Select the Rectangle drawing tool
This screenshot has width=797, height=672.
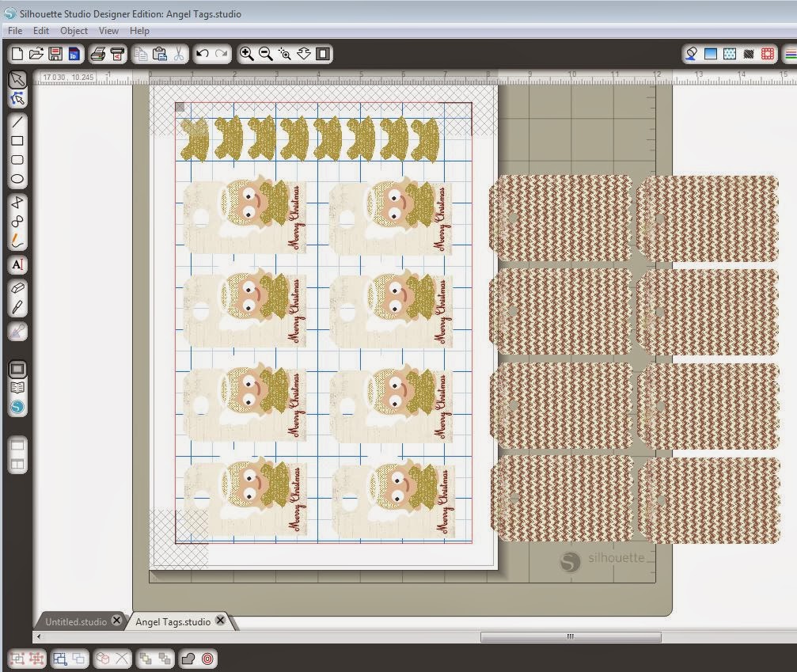(17, 141)
